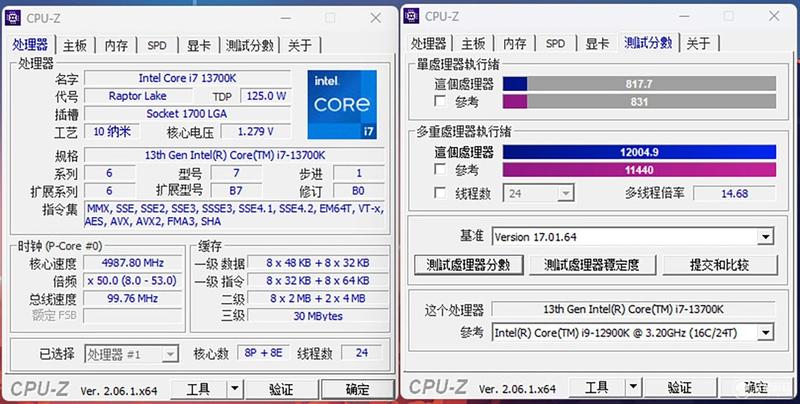Viewport: 800px width, 404px height.
Task: Click 测試處理器分數 benchmark button
Action: click(468, 265)
